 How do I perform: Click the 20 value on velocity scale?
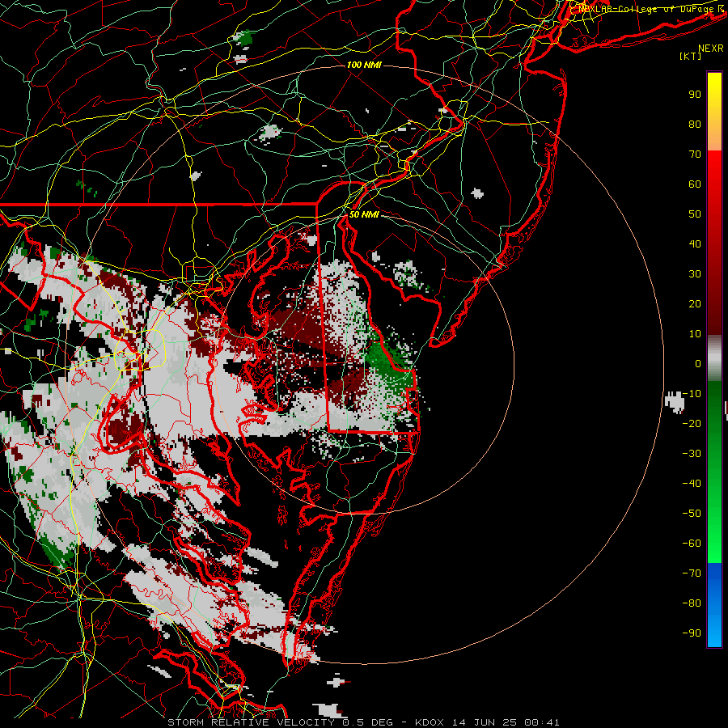[x=695, y=303]
